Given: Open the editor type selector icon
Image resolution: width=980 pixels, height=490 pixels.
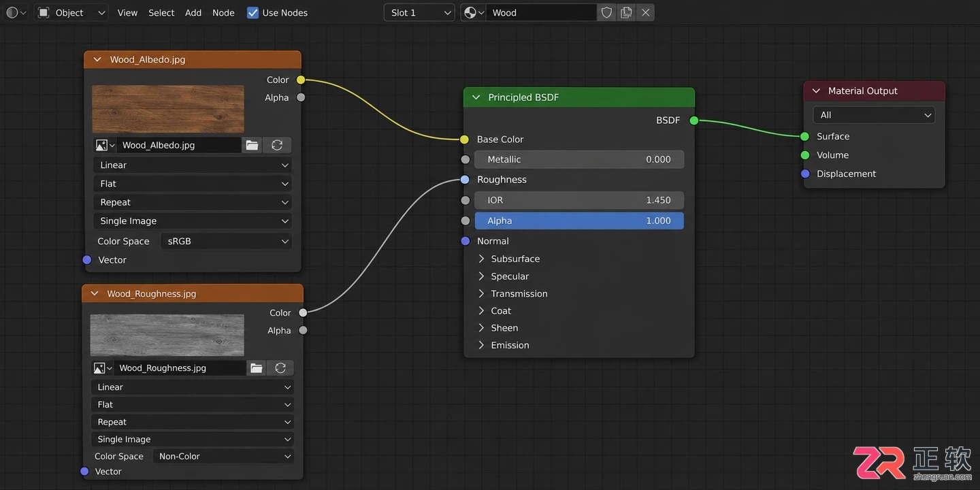Looking at the screenshot, I should (16, 12).
